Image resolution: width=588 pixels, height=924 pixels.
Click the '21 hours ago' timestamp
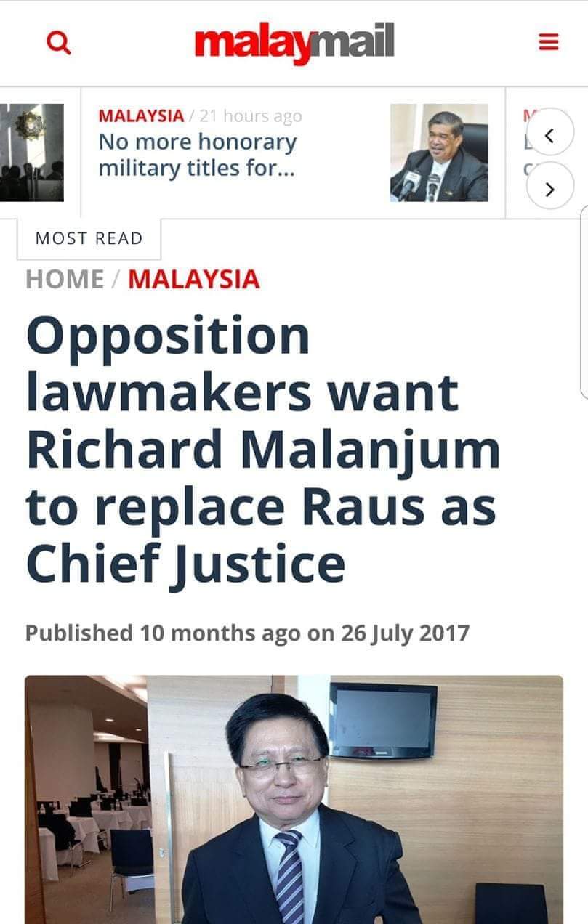click(250, 115)
